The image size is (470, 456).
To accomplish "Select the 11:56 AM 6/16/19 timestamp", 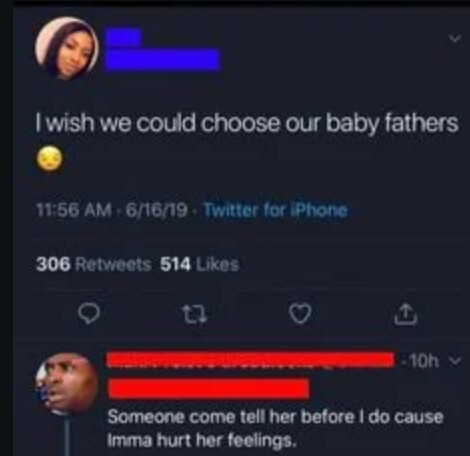I will (x=111, y=210).
